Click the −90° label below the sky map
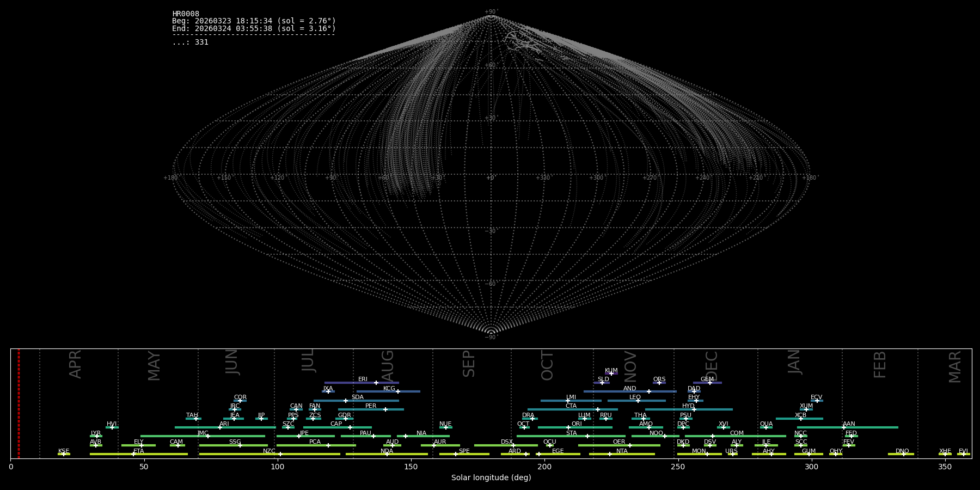980x490 pixels. click(491, 338)
